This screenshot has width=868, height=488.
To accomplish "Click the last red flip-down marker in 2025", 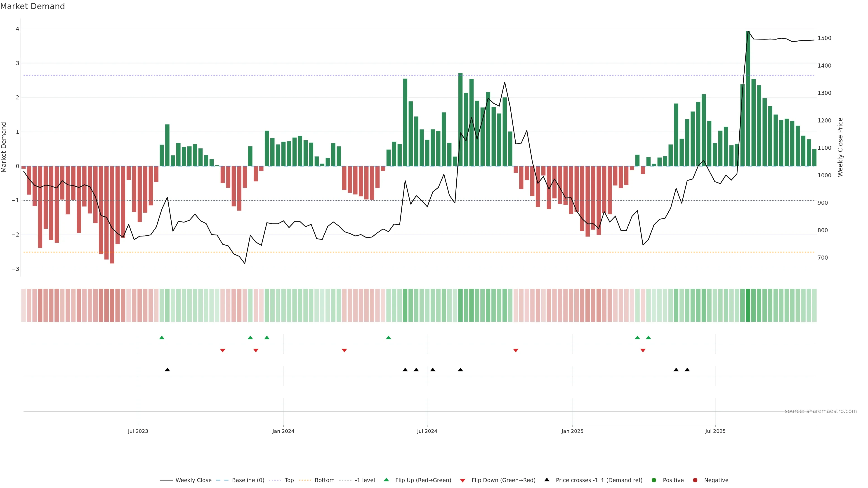I will click(x=643, y=351).
